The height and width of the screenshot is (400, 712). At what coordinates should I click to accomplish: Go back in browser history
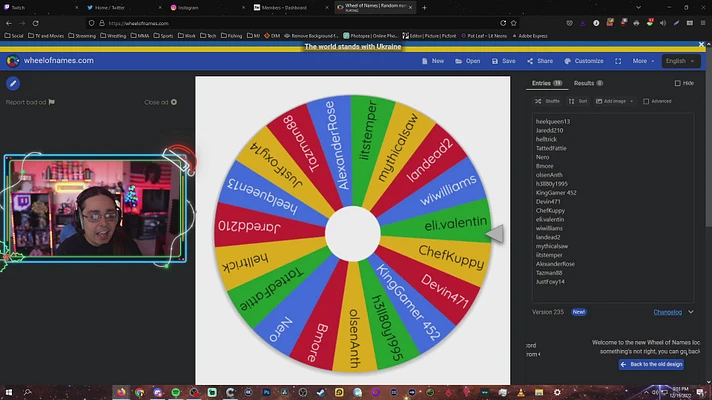(x=9, y=23)
